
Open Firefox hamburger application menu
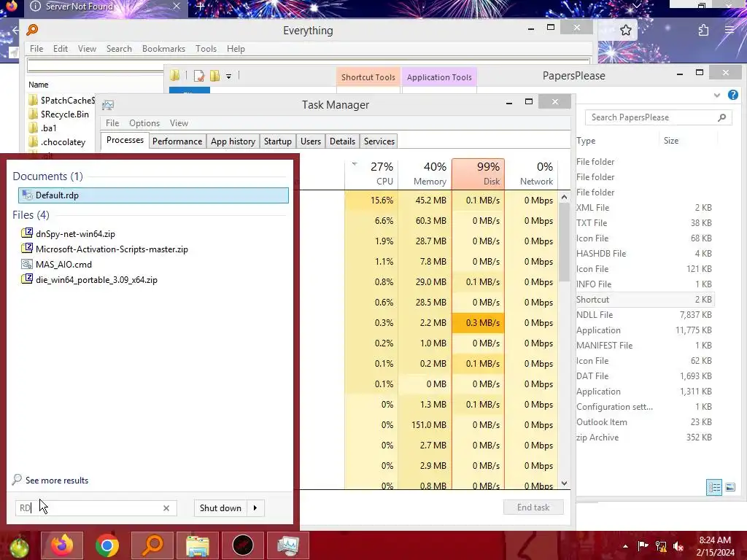coord(729,31)
